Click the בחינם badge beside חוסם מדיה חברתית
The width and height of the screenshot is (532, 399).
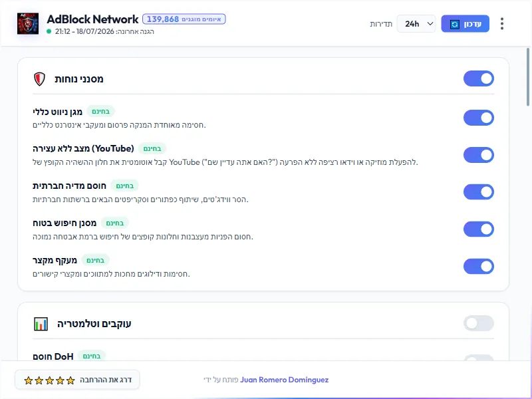point(125,186)
